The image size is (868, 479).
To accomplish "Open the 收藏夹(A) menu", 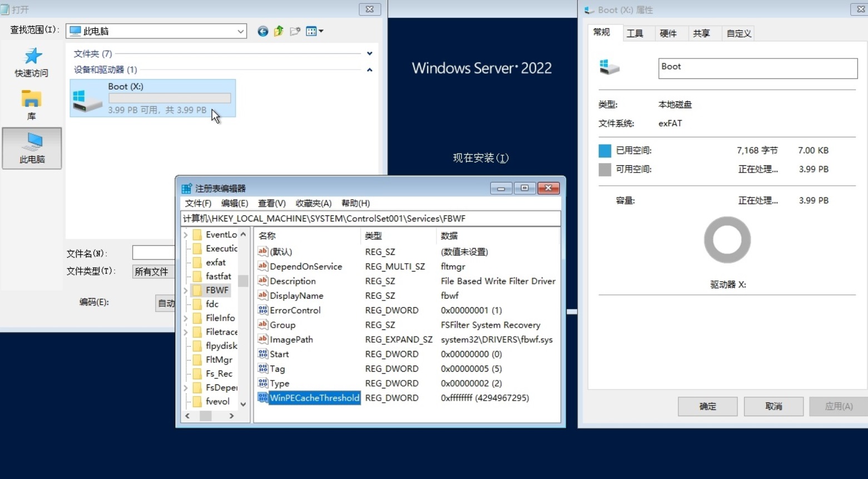I will click(x=314, y=203).
